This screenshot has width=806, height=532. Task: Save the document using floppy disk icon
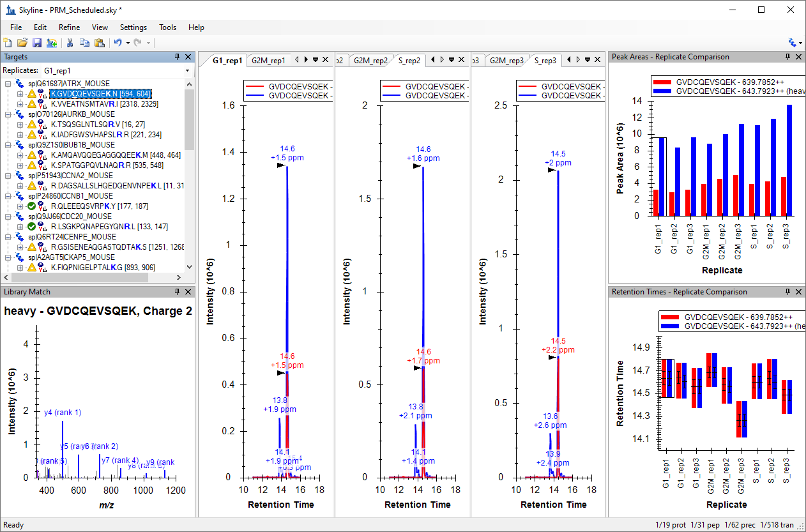pyautogui.click(x=36, y=43)
